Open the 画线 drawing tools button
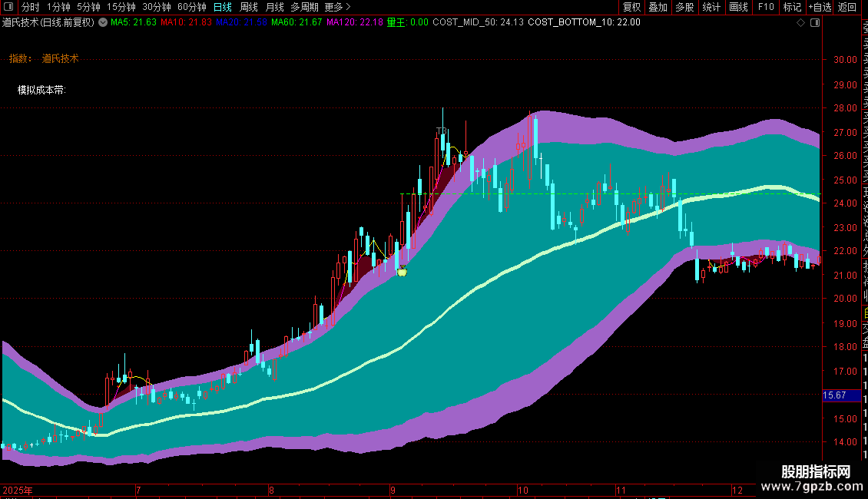 point(738,7)
